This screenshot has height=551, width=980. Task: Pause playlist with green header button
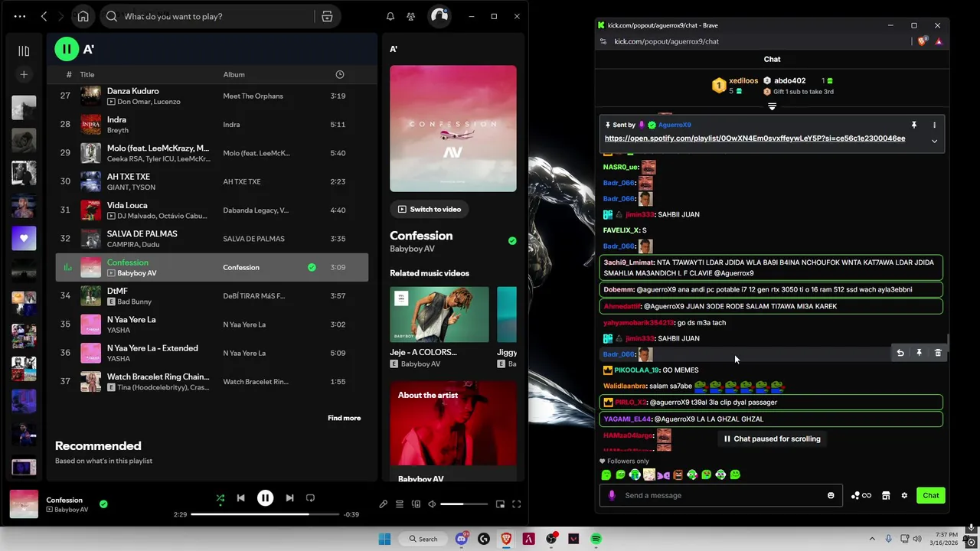coord(67,49)
